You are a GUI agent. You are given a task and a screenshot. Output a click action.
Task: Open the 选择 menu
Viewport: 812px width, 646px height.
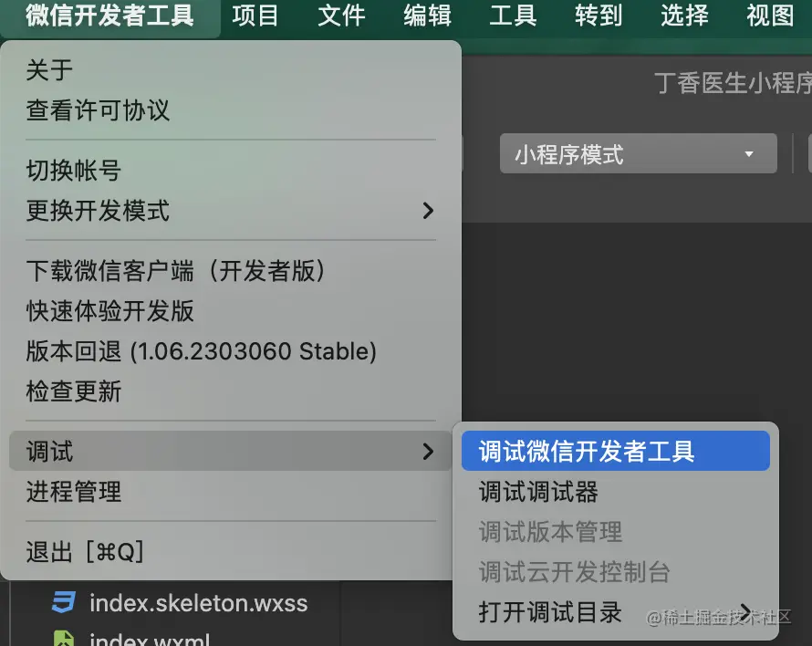click(x=684, y=16)
